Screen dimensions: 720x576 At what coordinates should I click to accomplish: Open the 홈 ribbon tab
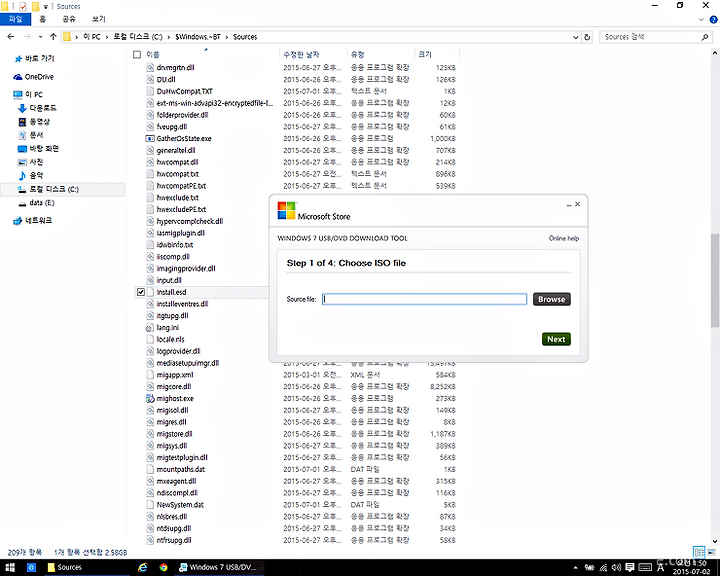point(43,19)
